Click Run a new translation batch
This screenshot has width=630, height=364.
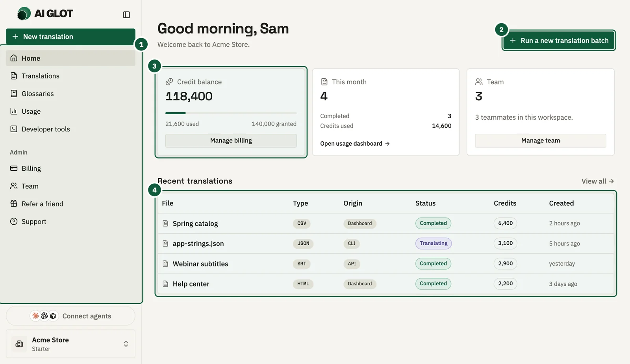point(559,41)
